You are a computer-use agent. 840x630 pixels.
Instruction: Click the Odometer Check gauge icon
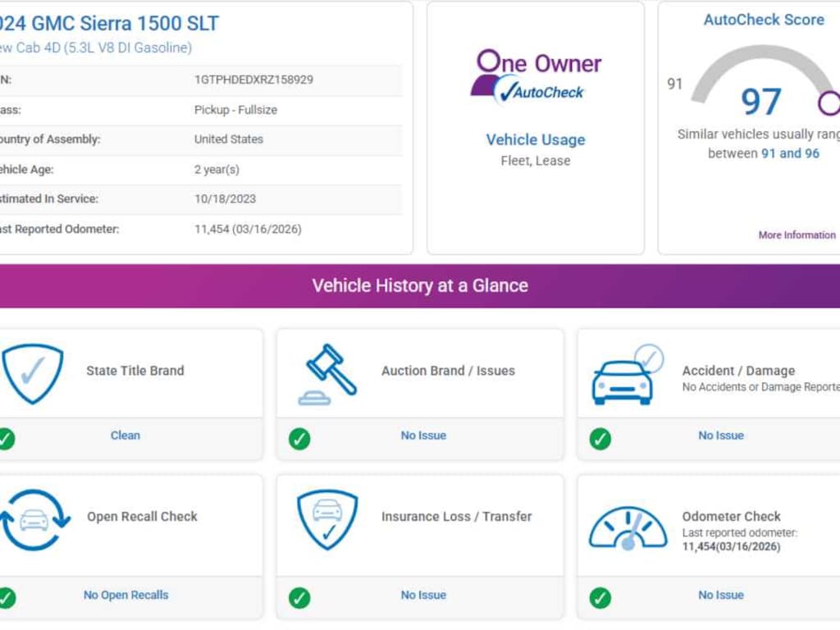click(x=628, y=527)
